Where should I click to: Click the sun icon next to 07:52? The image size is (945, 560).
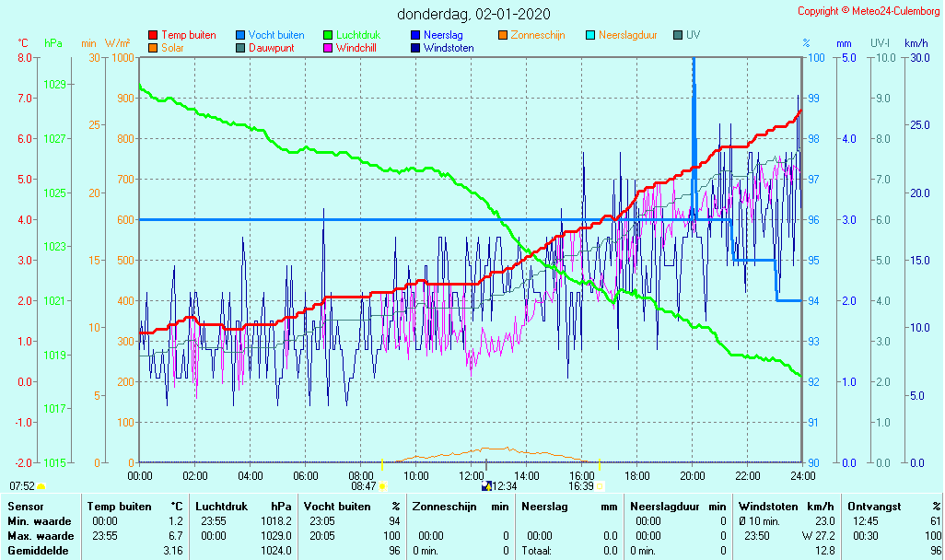[41, 485]
